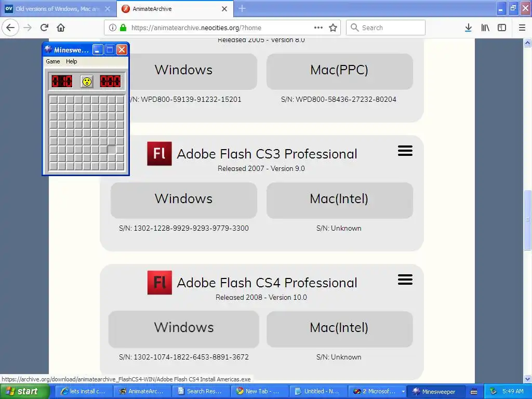532x399 pixels.
Task: Click Adobe Flash CS3 Professional title
Action: pyautogui.click(x=267, y=154)
